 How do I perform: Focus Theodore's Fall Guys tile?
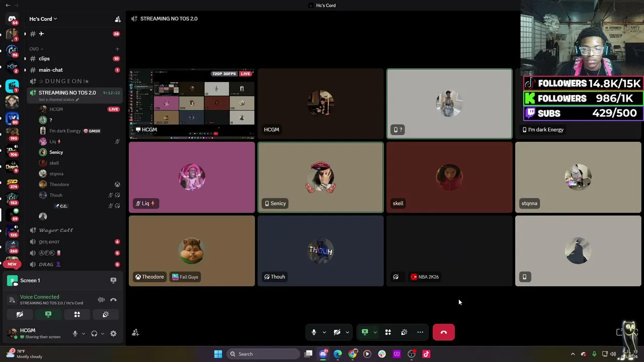click(x=192, y=251)
